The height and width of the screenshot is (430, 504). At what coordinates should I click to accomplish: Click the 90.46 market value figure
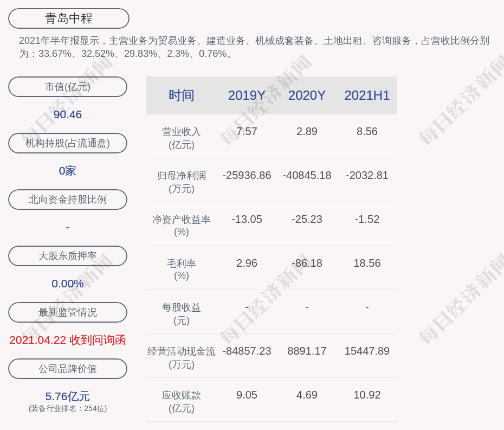[68, 114]
